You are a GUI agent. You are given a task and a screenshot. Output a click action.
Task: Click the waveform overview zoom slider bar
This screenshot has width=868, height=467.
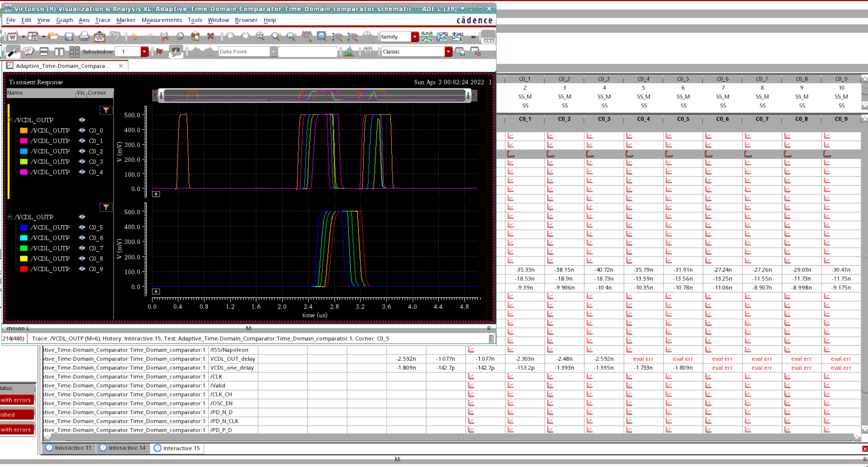point(315,96)
